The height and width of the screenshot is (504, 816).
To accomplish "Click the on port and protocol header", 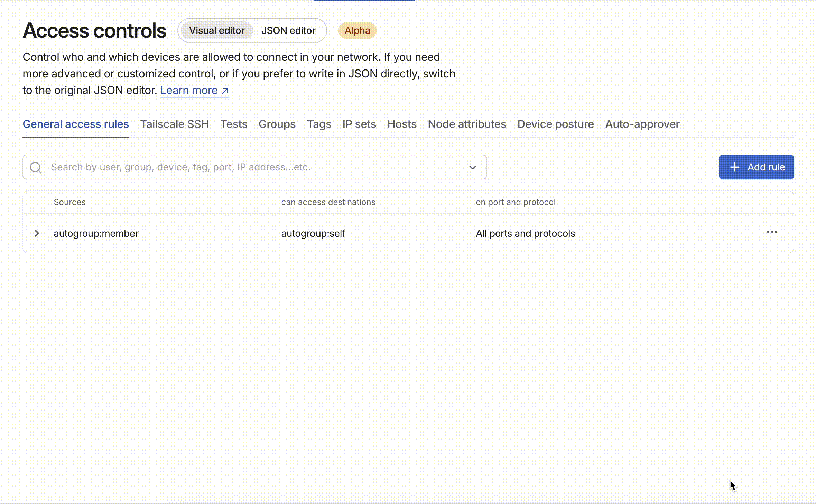I will pos(516,202).
